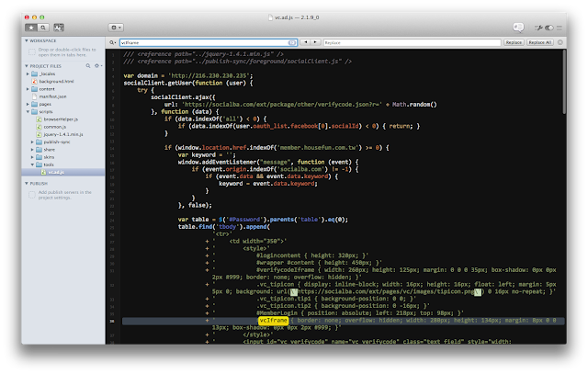Search project files with magnifier icon
Screen dimensions: 588x374
87,65
